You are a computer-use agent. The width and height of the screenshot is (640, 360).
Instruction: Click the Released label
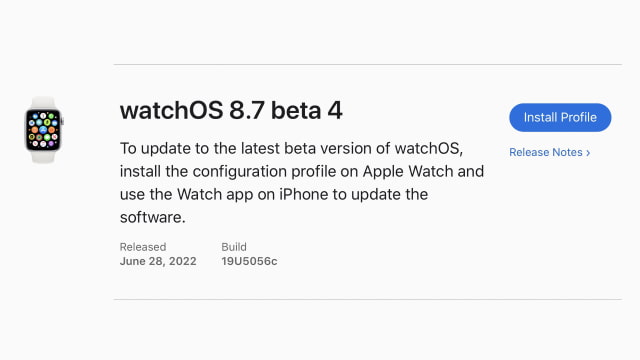[x=143, y=247]
